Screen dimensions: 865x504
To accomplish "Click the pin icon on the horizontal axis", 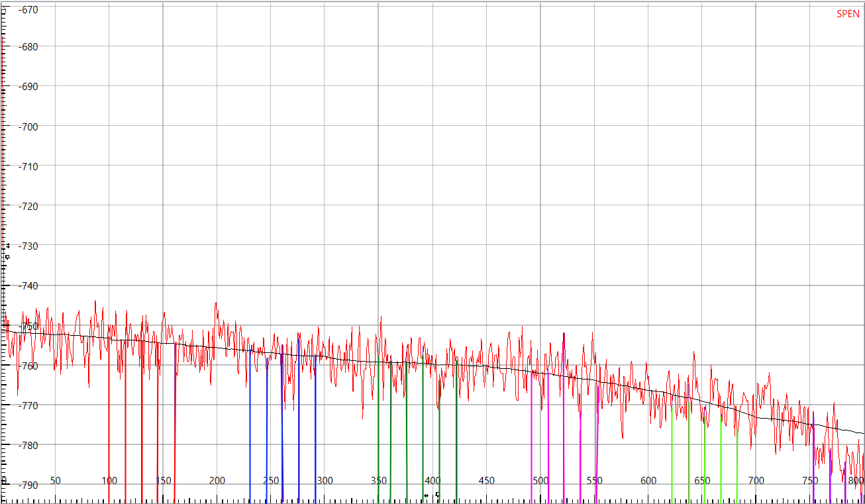I will point(437,495).
